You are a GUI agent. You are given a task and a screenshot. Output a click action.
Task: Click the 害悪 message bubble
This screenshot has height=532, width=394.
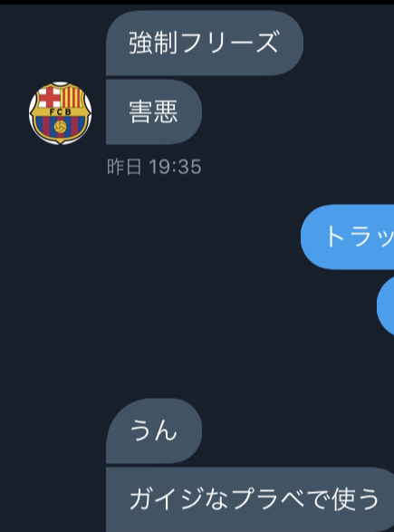click(154, 112)
